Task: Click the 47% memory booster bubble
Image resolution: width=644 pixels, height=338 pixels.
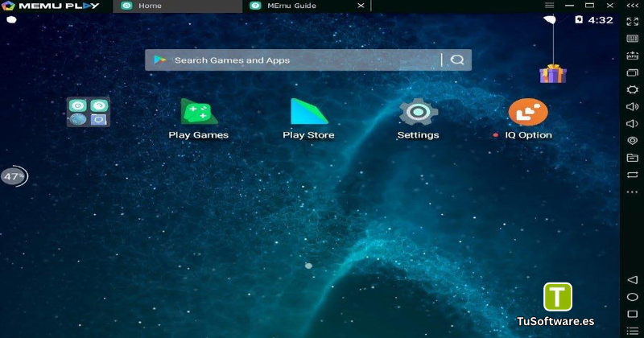Action: 14,176
